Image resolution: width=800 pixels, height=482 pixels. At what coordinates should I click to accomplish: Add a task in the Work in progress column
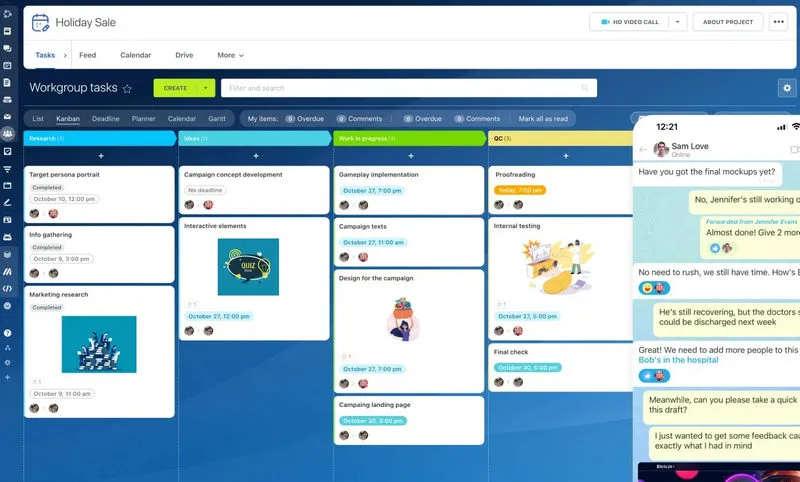[411, 156]
